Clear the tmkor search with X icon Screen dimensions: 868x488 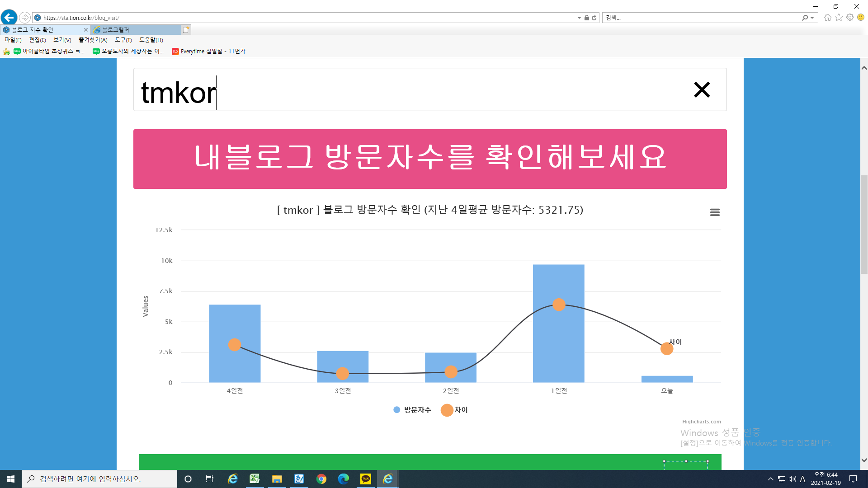[702, 89]
